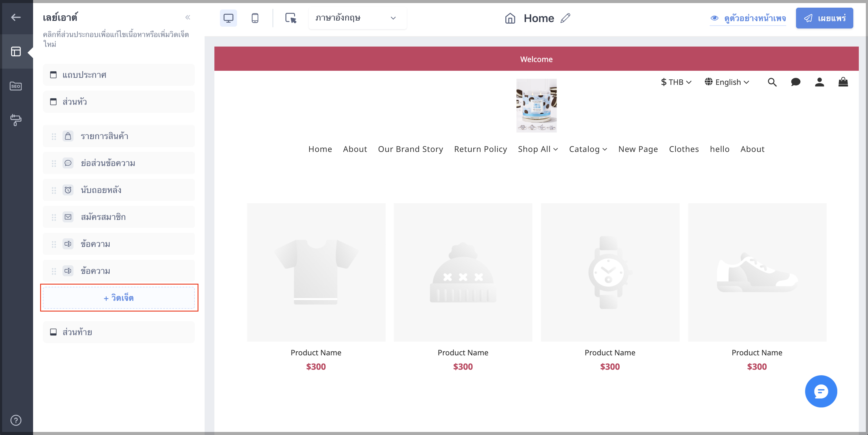Click speech bubble icon of ย่อส่วนข้อความ

(x=68, y=163)
